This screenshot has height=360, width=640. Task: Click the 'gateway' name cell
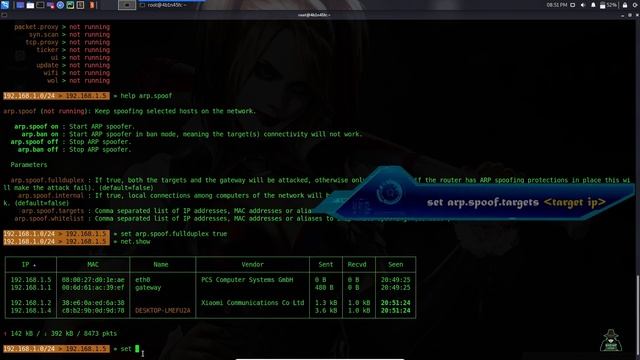tap(148, 288)
